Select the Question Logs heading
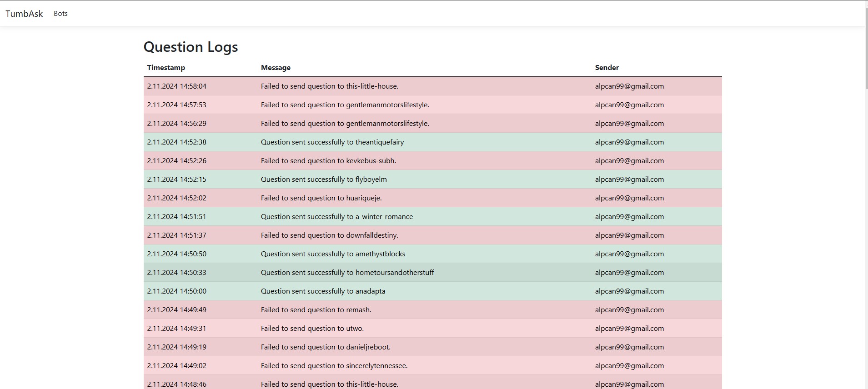868x389 pixels. [191, 47]
